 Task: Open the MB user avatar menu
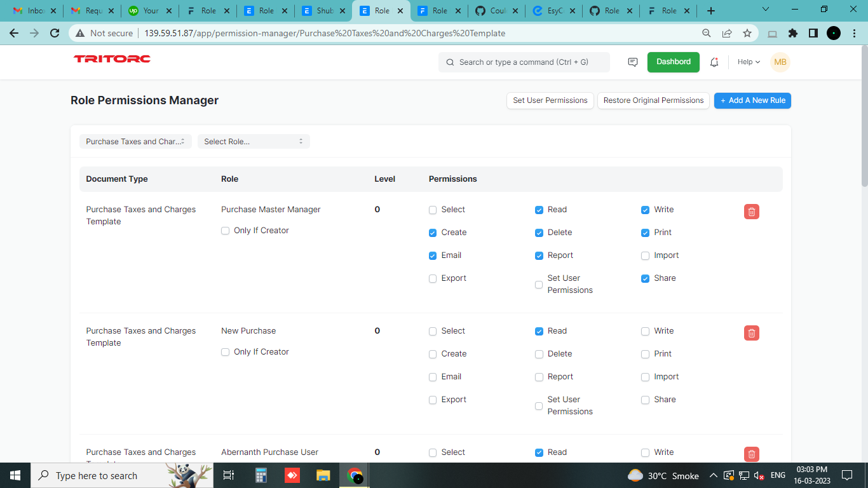(x=780, y=62)
